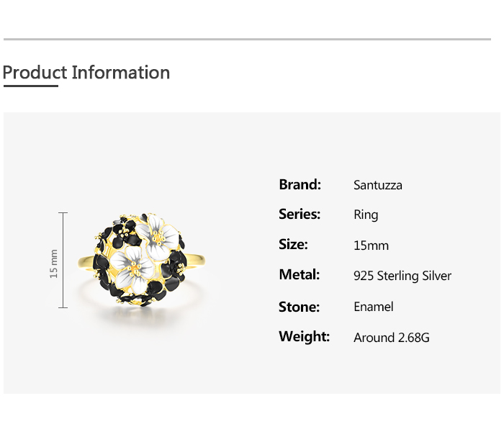Click the vertical measurement bracket line
The height and width of the screenshot is (437, 504).
pos(63,260)
